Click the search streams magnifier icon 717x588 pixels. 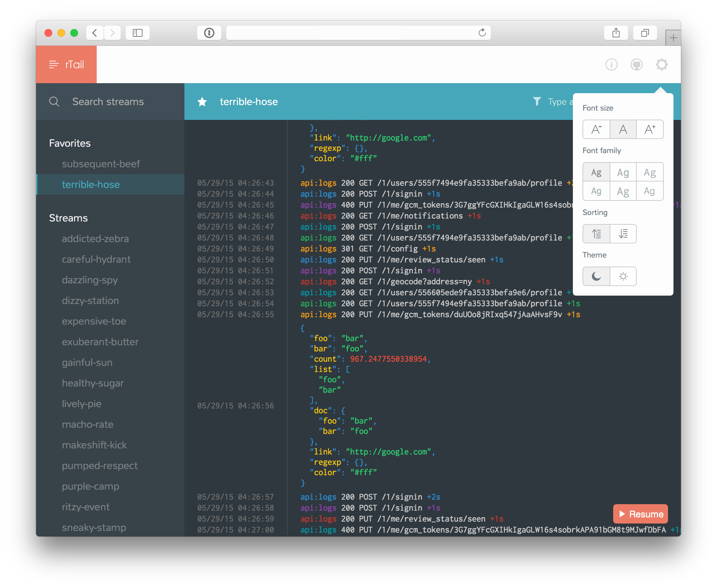[x=54, y=102]
